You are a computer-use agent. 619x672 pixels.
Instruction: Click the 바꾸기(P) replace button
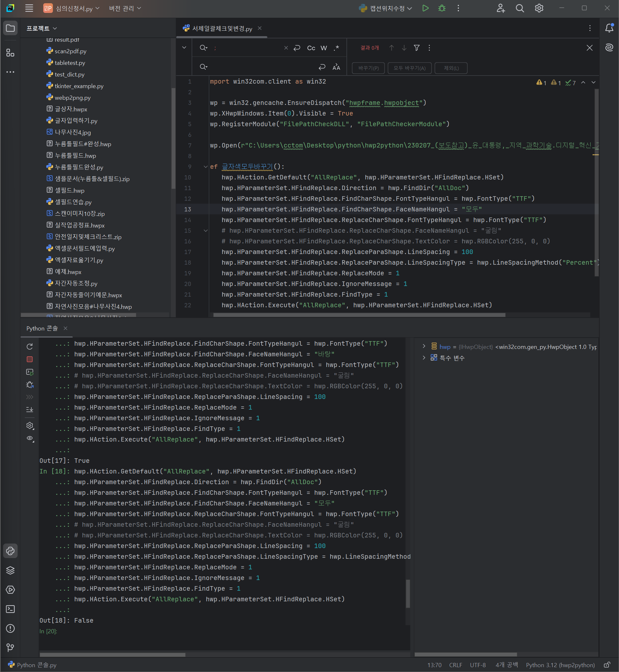pos(368,68)
